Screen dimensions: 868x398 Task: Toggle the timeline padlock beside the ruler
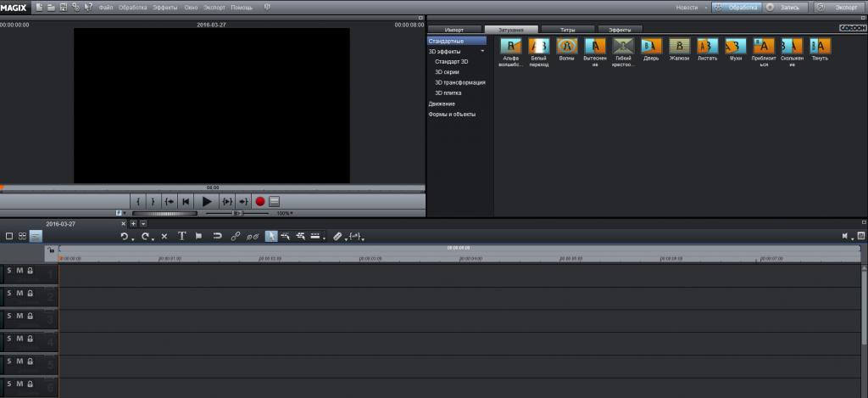pos(51,250)
